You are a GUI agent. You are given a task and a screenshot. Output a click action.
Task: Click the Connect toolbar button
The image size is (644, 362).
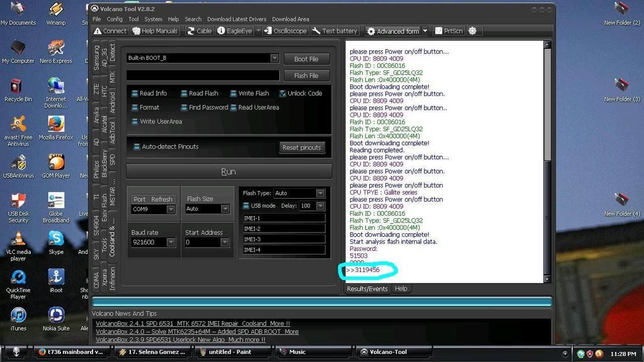click(x=110, y=31)
